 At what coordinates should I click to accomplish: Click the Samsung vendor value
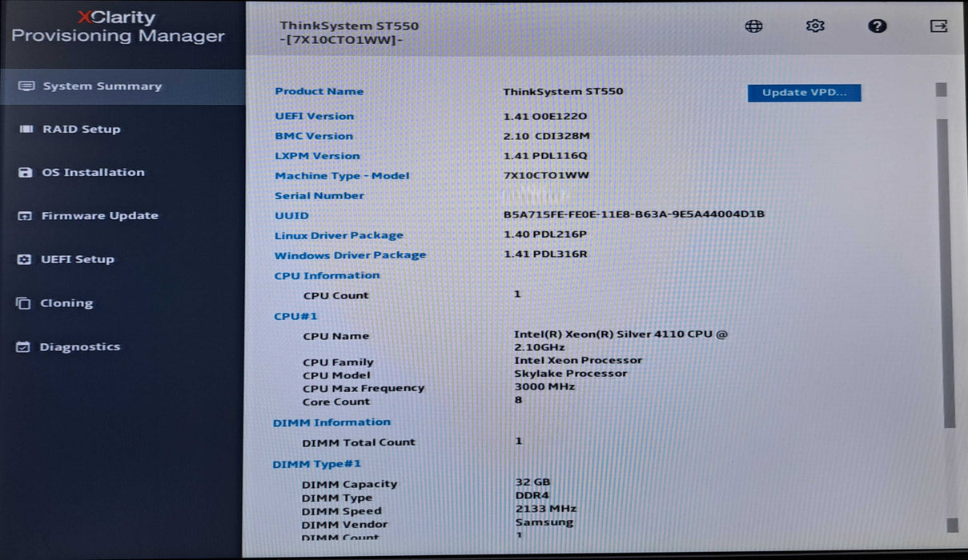[544, 522]
